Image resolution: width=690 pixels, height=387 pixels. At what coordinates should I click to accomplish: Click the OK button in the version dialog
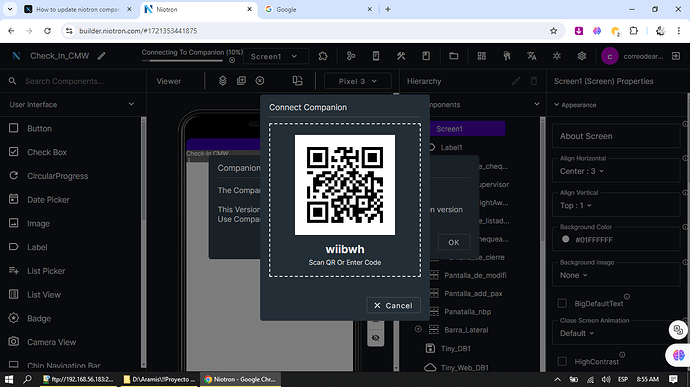pyautogui.click(x=454, y=242)
